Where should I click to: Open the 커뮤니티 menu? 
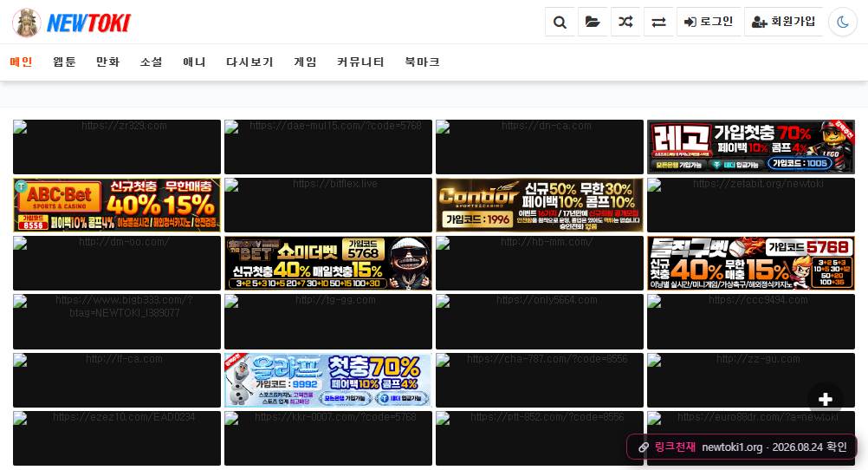[x=360, y=62]
